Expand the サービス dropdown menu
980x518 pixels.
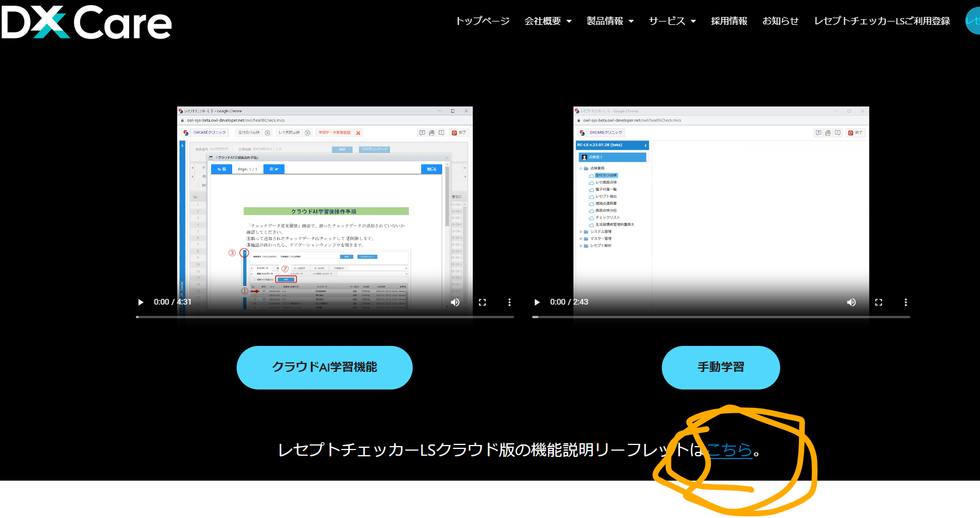coord(673,21)
